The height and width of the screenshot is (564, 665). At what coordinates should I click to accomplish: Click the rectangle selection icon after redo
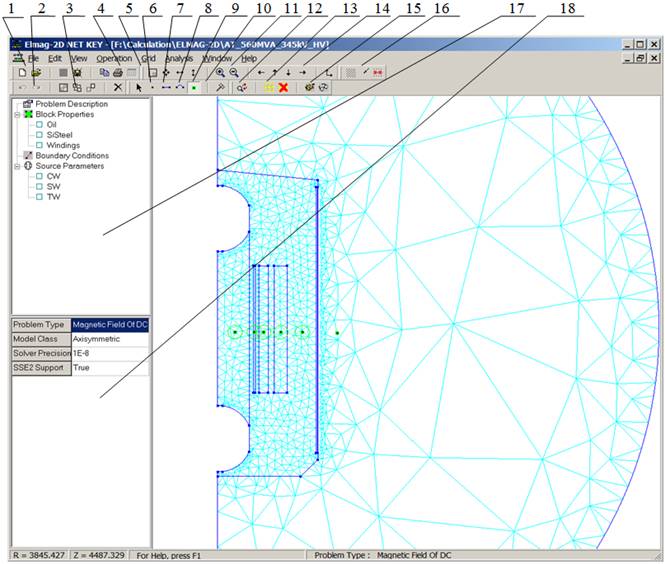[x=63, y=87]
